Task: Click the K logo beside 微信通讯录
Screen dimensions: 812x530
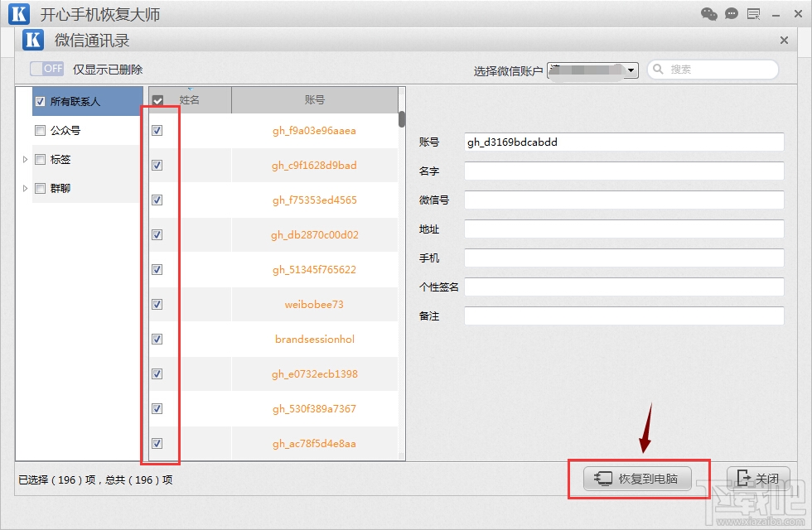Action: [x=33, y=40]
